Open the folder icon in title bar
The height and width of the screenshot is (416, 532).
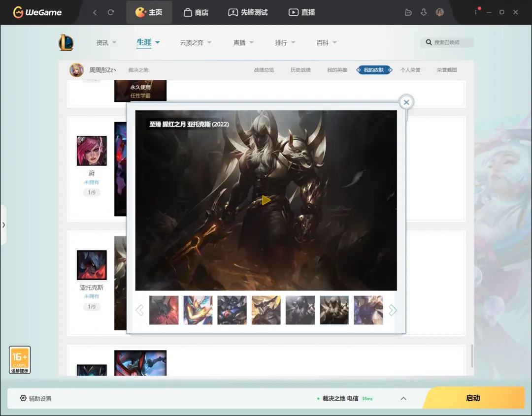click(408, 12)
